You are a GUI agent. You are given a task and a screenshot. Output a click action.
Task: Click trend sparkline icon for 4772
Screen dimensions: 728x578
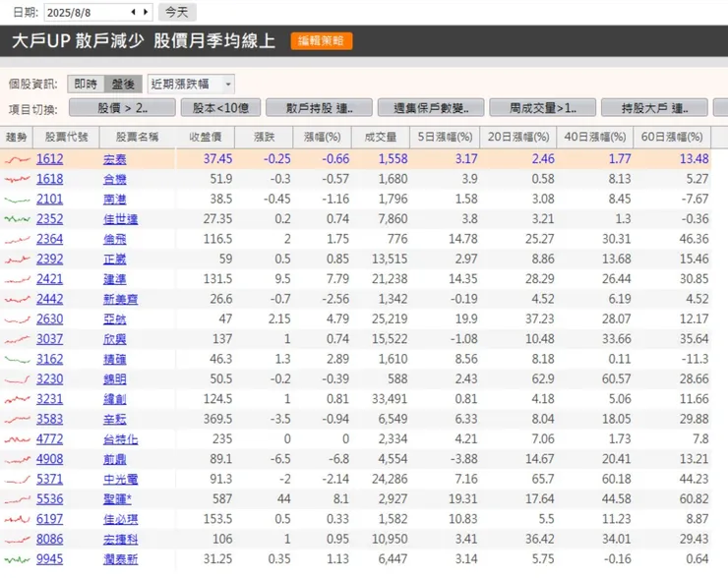(17, 439)
